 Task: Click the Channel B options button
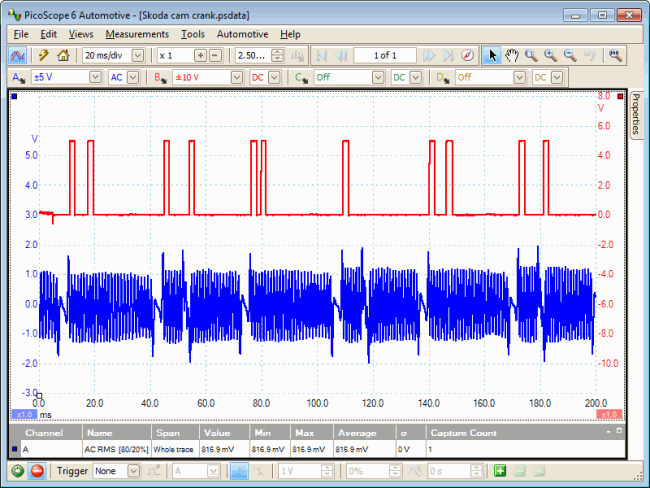pyautogui.click(x=160, y=77)
